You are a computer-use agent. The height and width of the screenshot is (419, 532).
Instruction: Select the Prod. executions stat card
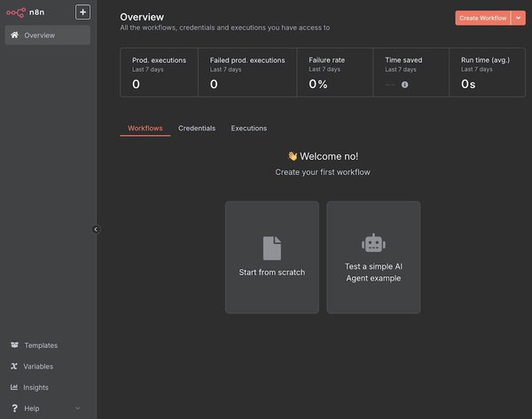click(158, 73)
